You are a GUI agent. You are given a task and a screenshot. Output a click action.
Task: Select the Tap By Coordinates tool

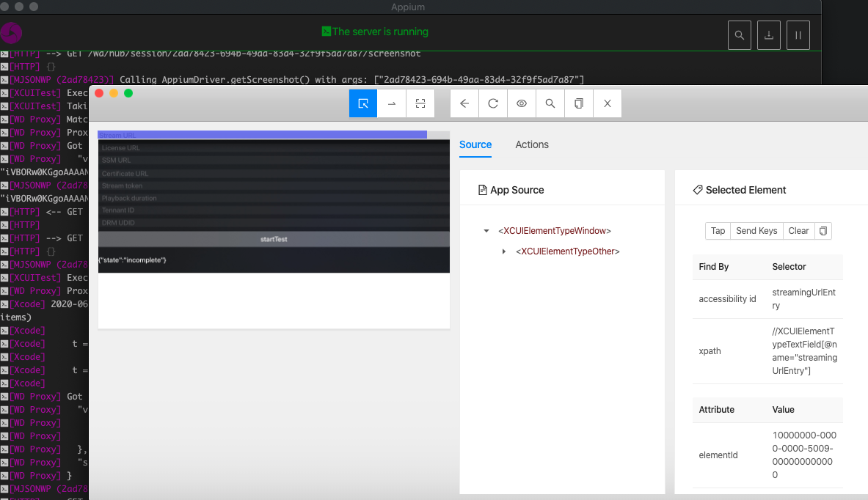[x=420, y=103]
